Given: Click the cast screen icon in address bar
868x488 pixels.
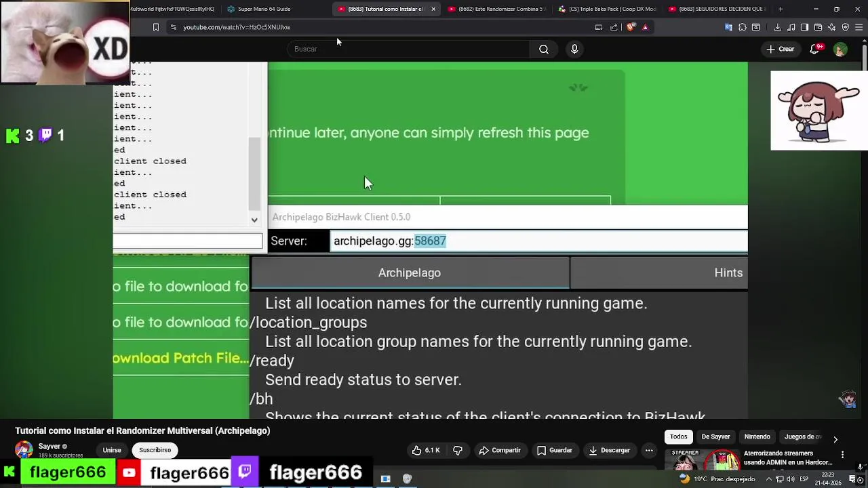Looking at the screenshot, I should click(x=598, y=27).
